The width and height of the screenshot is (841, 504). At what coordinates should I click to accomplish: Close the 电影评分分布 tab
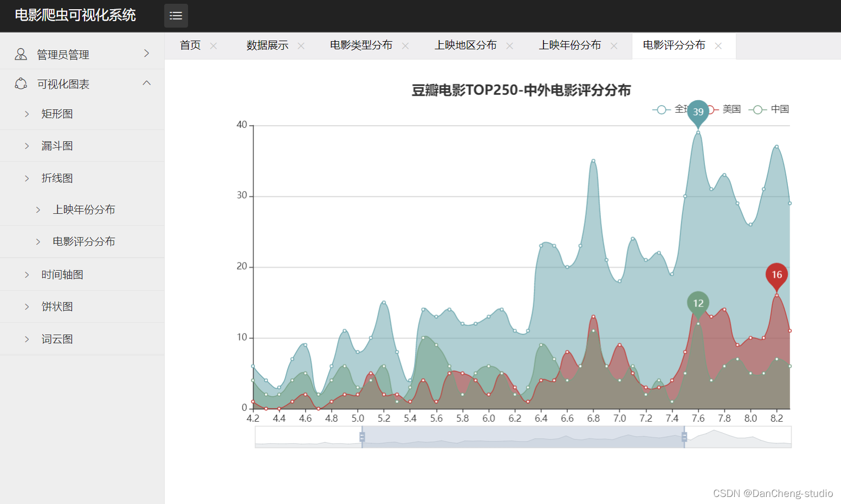tap(719, 46)
